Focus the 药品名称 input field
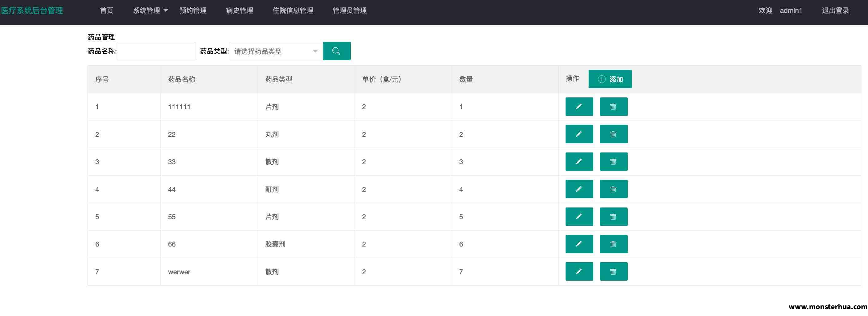The height and width of the screenshot is (316, 868). pos(156,51)
